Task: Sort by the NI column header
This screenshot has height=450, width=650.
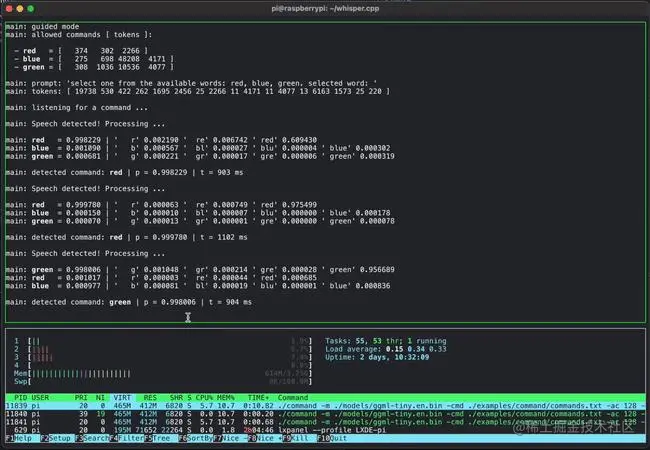Action: point(100,397)
